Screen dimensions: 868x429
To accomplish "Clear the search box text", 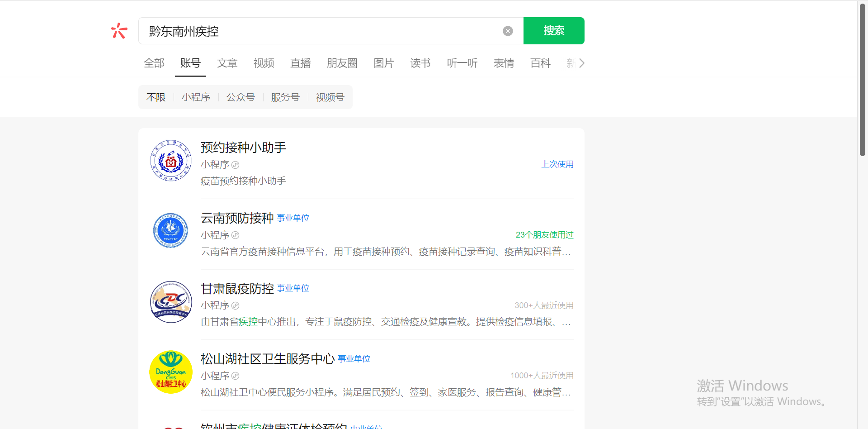I will coord(508,31).
